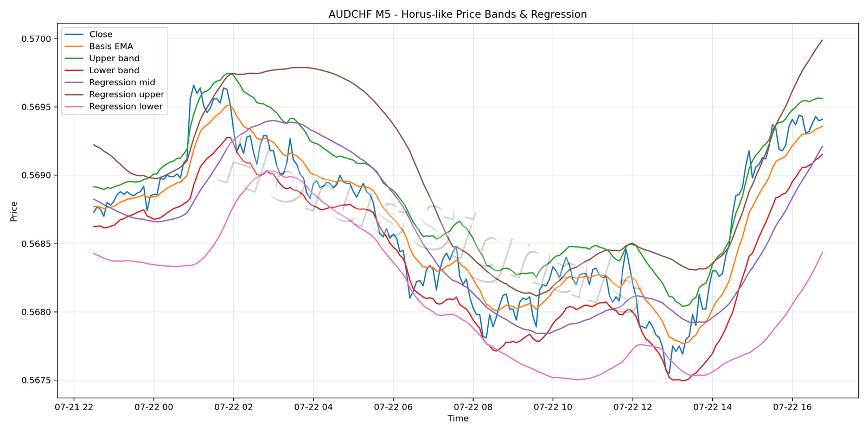This screenshot has height=434, width=868.
Task: Click the x-axis tick '07-22 06'
Action: click(393, 406)
